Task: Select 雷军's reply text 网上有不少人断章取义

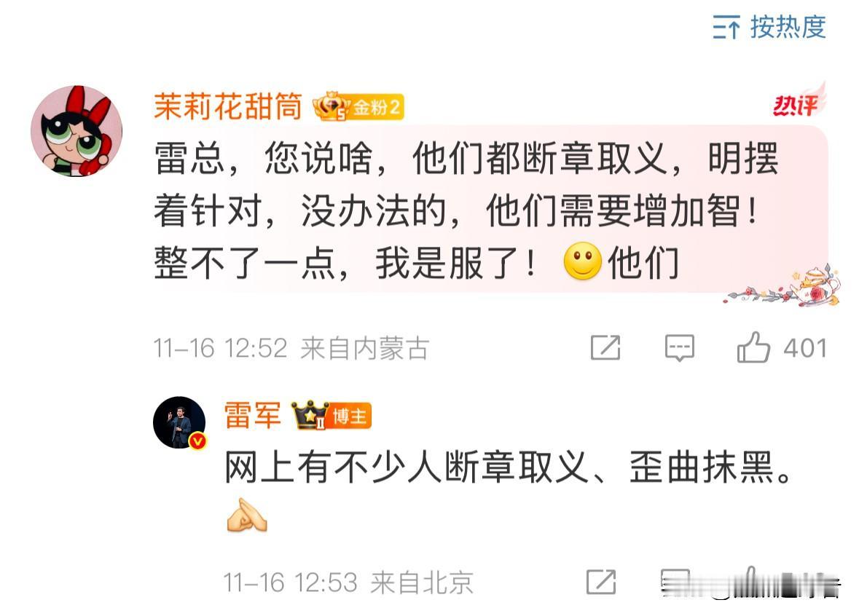Action: [x=407, y=468]
